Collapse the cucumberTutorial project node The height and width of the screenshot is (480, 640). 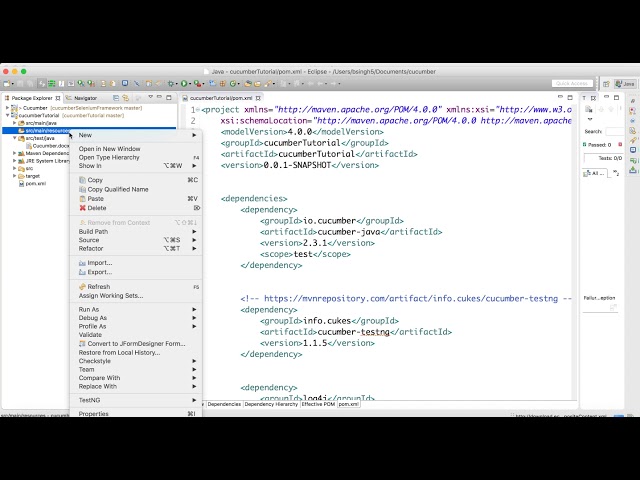[x=7, y=116]
